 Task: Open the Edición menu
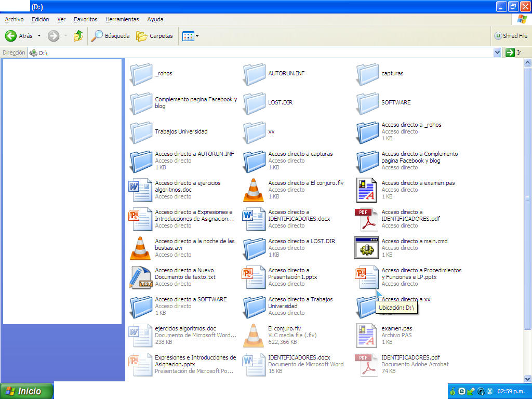tap(41, 19)
